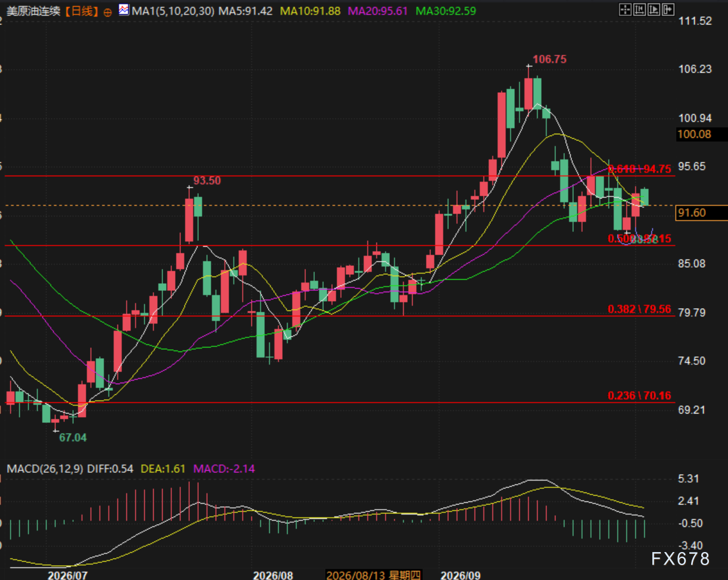
Task: Click the 93.50 peak price label
Action: click(x=208, y=180)
